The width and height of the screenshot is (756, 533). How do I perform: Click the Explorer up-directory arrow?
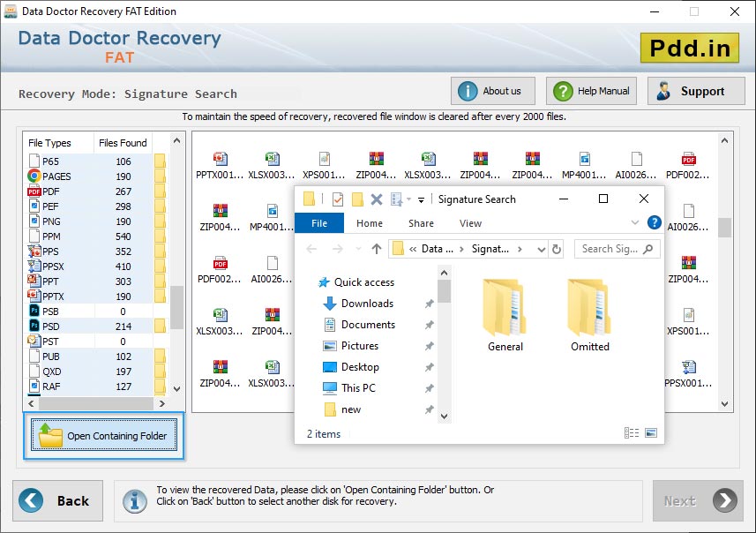[x=377, y=249]
